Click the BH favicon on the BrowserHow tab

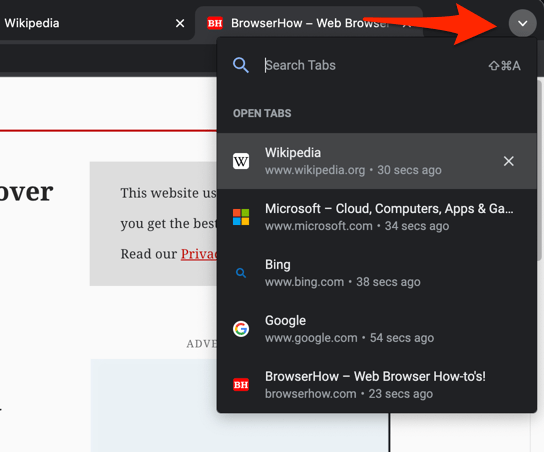215,23
